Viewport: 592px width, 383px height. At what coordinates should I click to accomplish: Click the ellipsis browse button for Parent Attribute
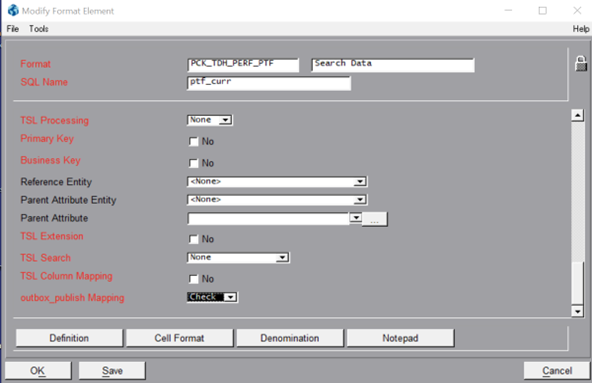point(374,219)
